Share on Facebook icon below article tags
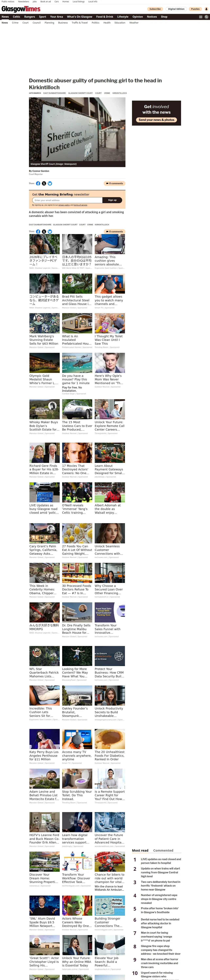The image size is (210, 980). click(x=38, y=231)
